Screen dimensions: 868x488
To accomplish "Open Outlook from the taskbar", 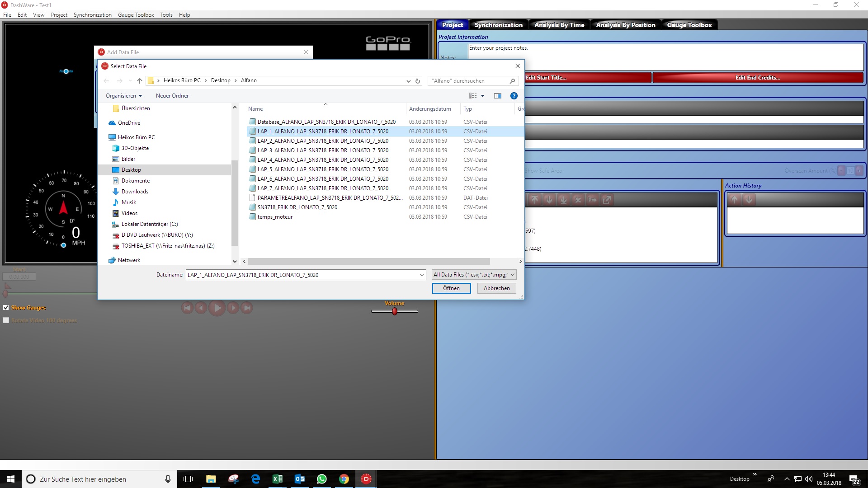I will click(x=300, y=479).
